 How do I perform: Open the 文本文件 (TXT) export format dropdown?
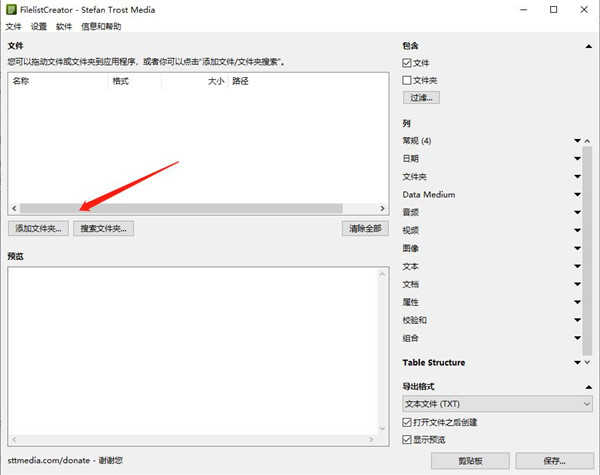(x=497, y=404)
